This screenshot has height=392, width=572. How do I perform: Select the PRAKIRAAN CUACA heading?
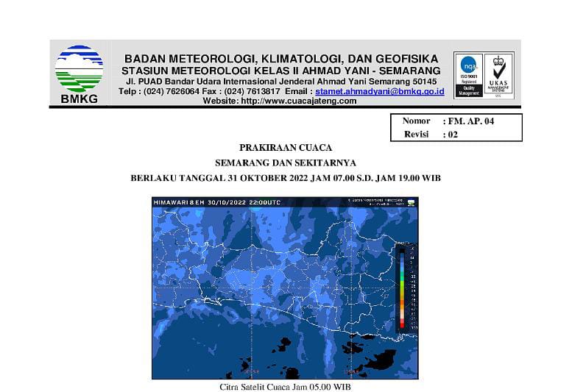pos(286,147)
